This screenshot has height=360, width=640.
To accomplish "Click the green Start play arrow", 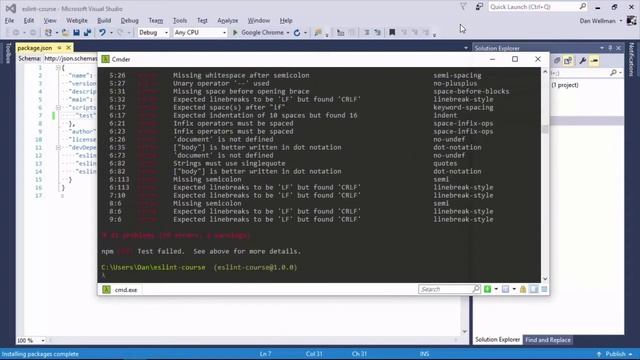I will [x=235, y=33].
